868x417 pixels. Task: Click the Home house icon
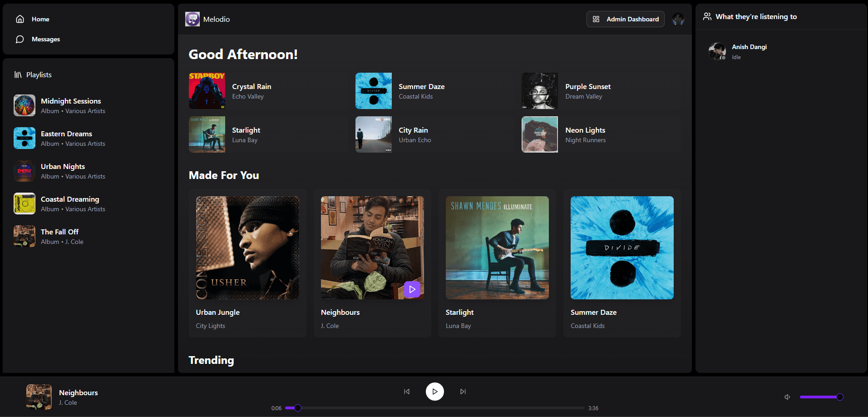click(x=20, y=19)
